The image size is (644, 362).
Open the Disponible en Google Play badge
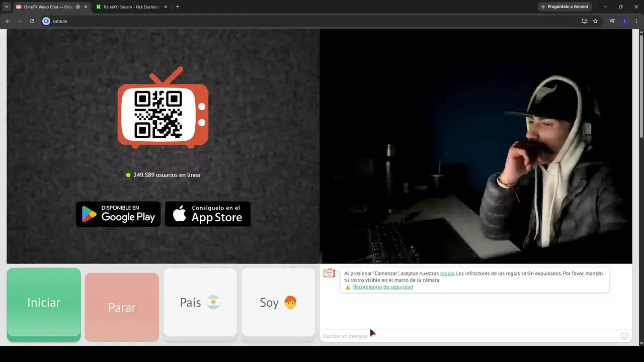pos(118,214)
